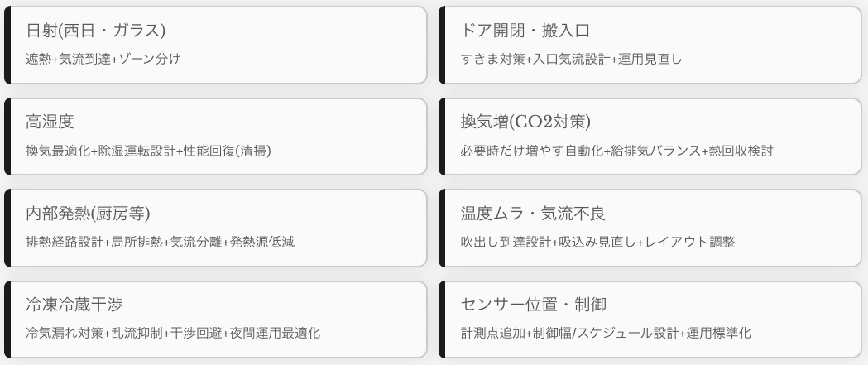This screenshot has width=868, height=365.
Task: Click the accent bar beside 温度ムラ・気流不良
Action: coord(442,228)
